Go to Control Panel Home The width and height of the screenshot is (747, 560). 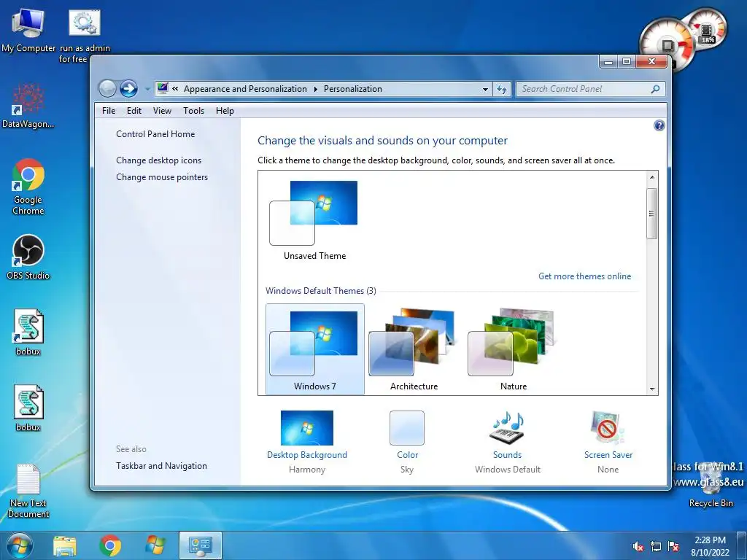coord(155,134)
